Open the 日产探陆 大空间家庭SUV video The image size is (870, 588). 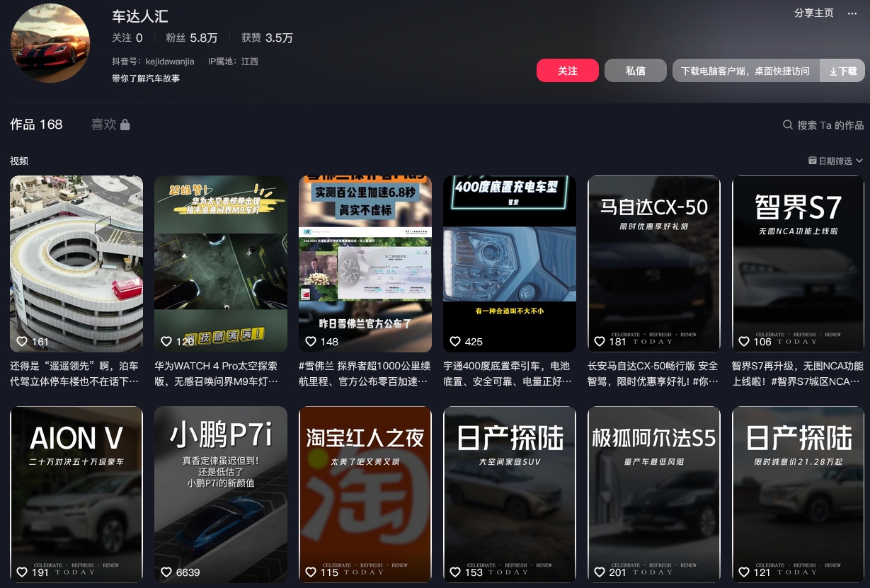[510, 495]
